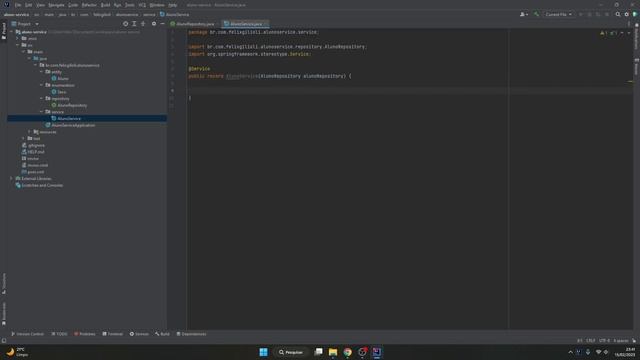Image resolution: width=640 pixels, height=360 pixels.
Task: Expand the resources folder
Action: 29,132
